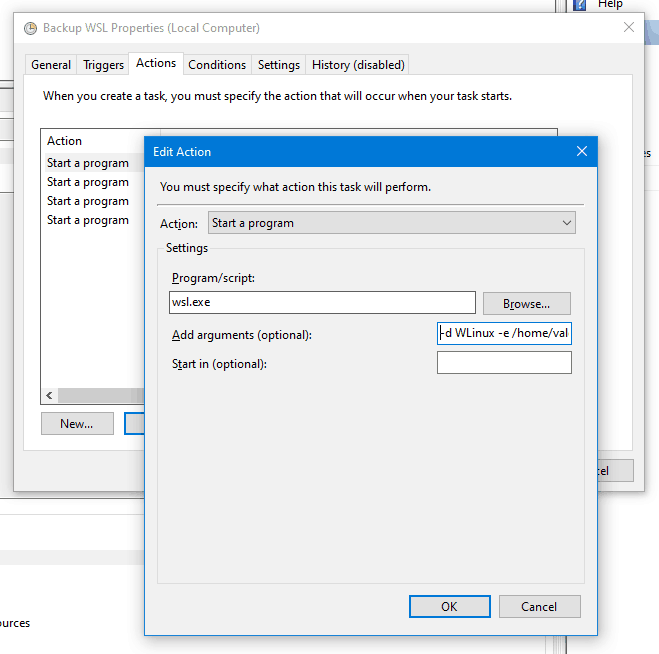The image size is (659, 654).
Task: Confirm the action with OK
Action: [449, 606]
